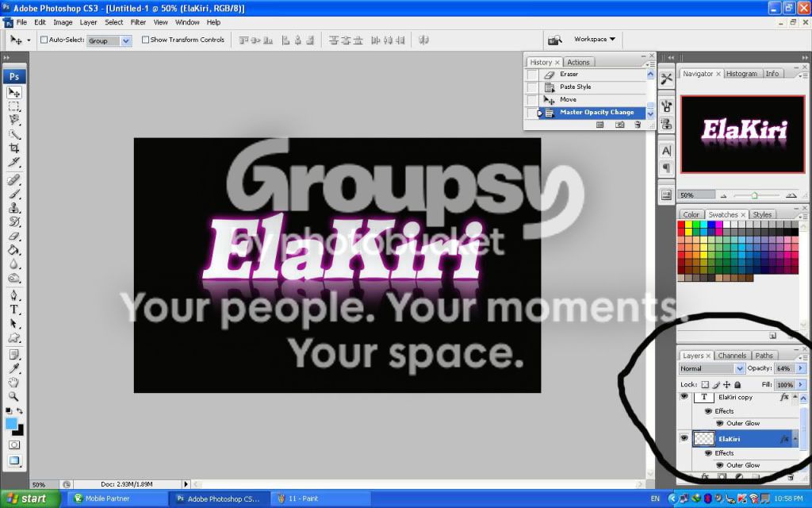Select the Slice tool
Viewport: 812px width, 508px height.
pyautogui.click(x=14, y=162)
